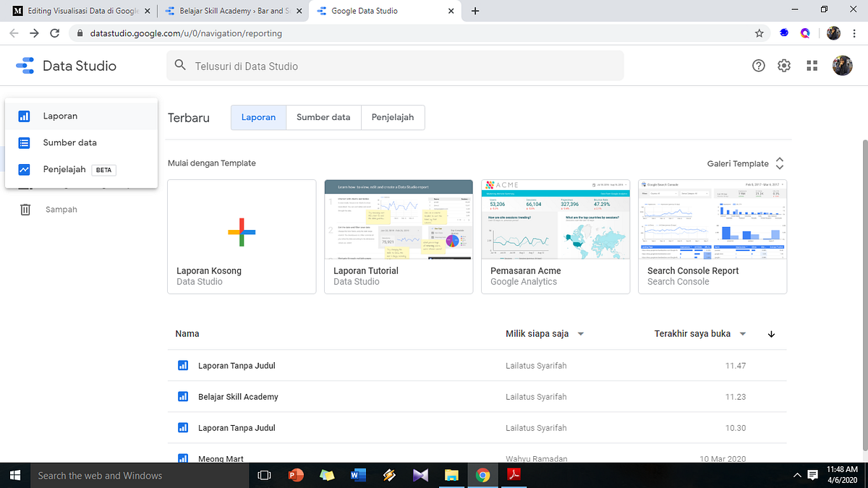
Task: Sort by the Nama column header
Action: pos(187,334)
